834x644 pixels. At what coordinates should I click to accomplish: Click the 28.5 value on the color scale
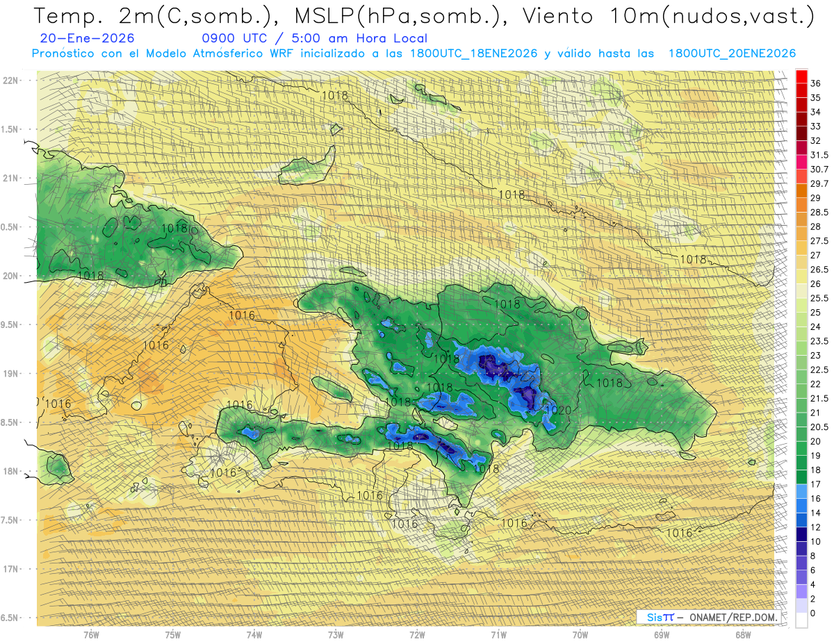[x=819, y=212]
